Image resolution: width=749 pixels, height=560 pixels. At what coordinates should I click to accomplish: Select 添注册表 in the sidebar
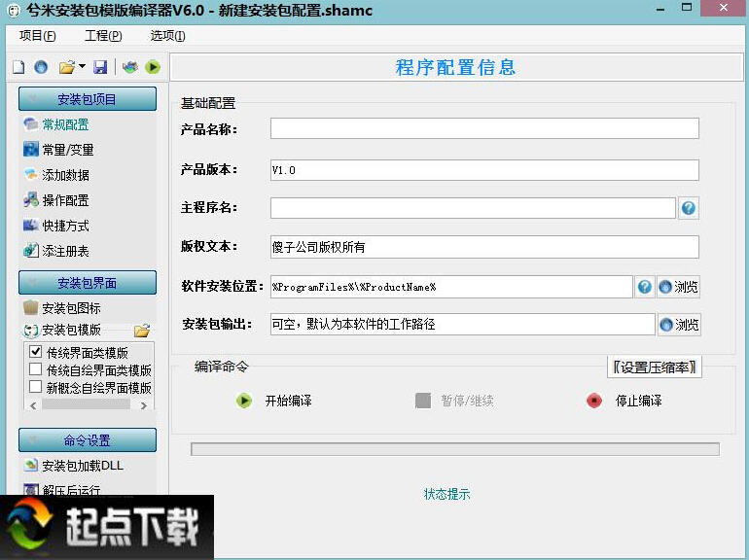56,251
